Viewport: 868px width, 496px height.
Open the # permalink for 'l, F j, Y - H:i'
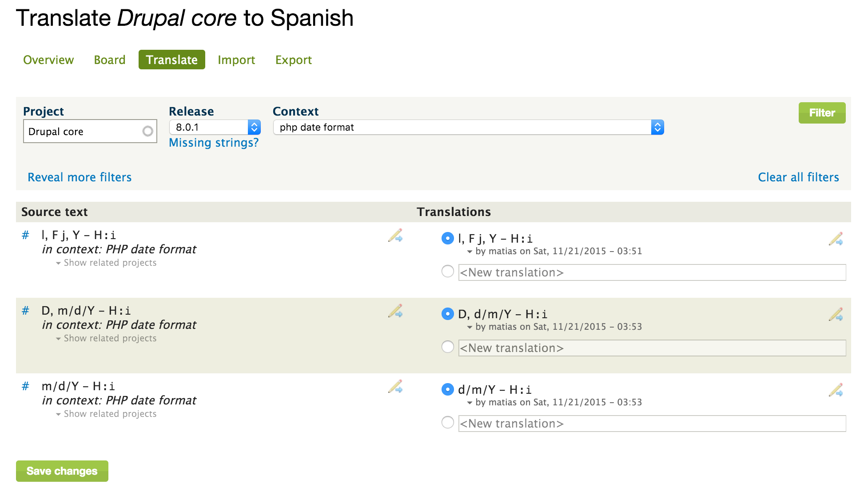pyautogui.click(x=25, y=235)
